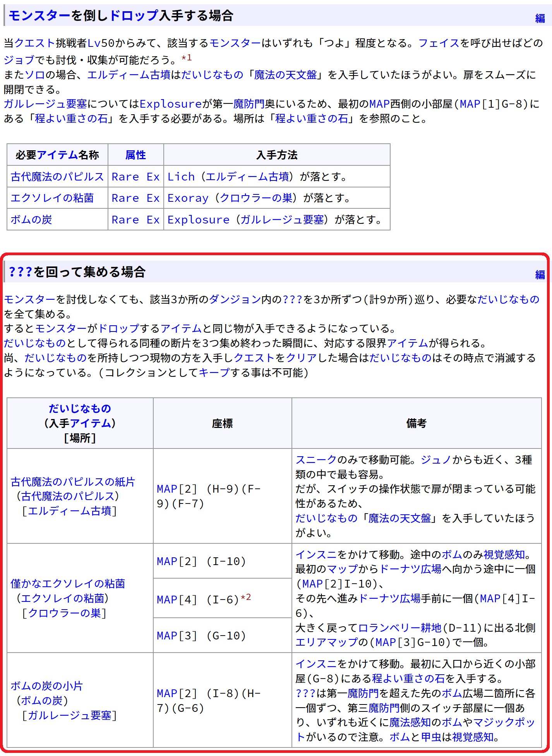The image size is (552, 756).
Task: Click Rare in the 古代魔法のパピルス row
Action: 125,177
